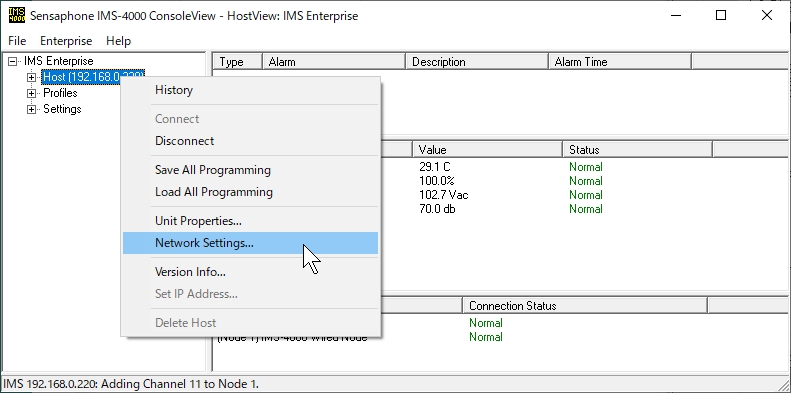This screenshot has height=393, width=791.
Task: Choose Disconnect from the context menu
Action: click(x=250, y=141)
